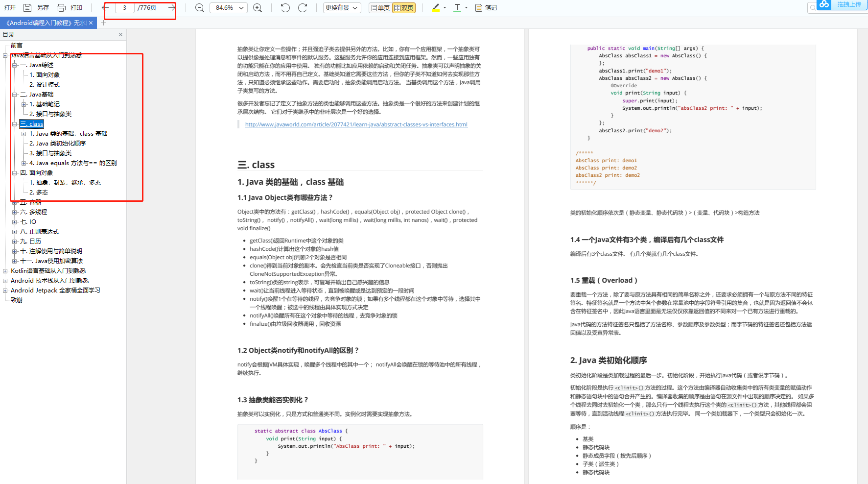Click 打开 to open a file
This screenshot has height=484, width=868.
click(10, 8)
